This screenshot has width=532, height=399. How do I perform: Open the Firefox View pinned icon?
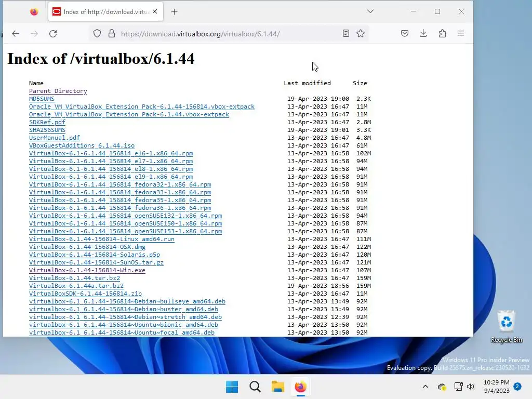click(x=34, y=12)
